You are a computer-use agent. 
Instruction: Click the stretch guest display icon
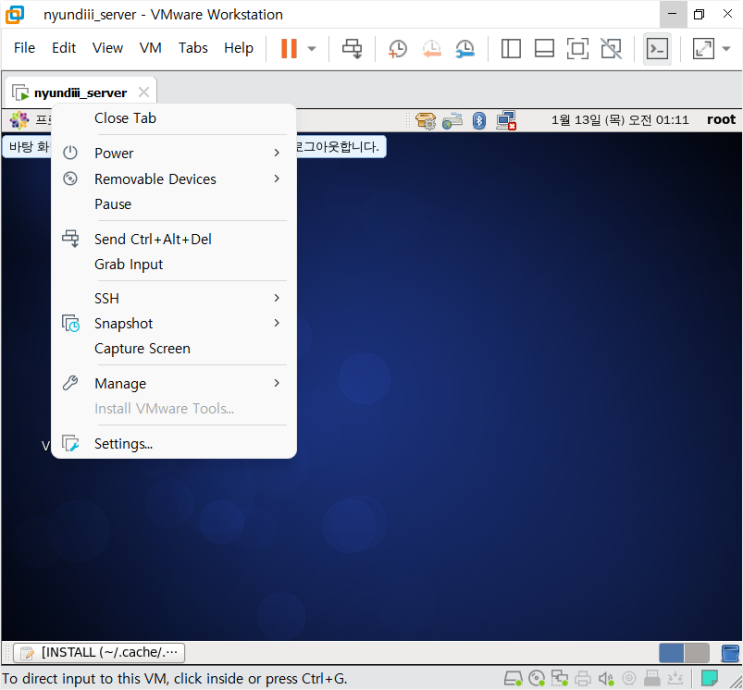[703, 48]
